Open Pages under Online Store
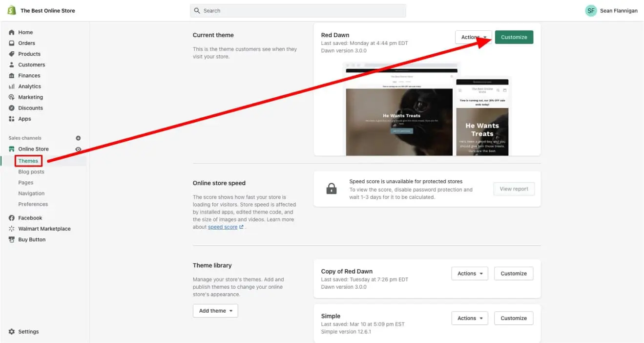The width and height of the screenshot is (644, 343). (x=26, y=183)
